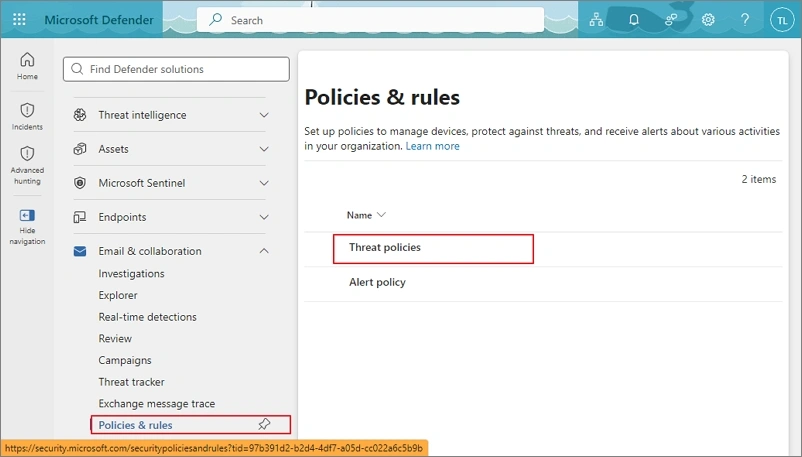Open Real-time detections
Image resolution: width=802 pixels, height=457 pixels.
[147, 317]
